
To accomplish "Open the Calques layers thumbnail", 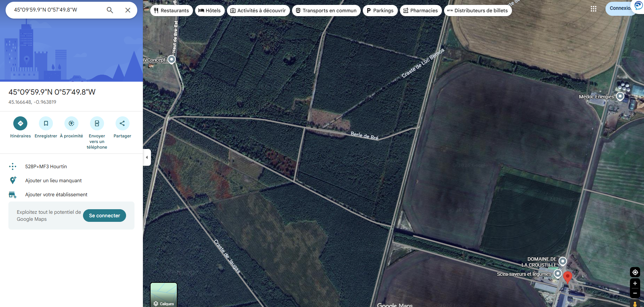I will pyautogui.click(x=164, y=294).
